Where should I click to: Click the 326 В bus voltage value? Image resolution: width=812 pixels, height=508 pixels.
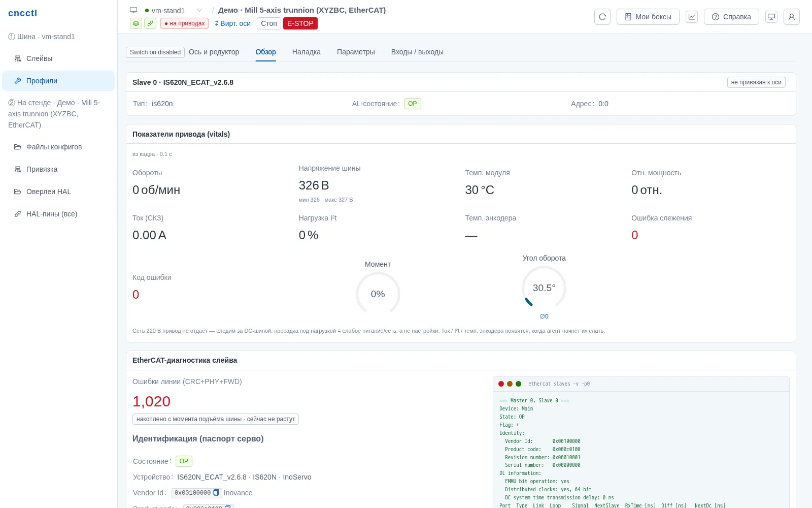point(314,185)
